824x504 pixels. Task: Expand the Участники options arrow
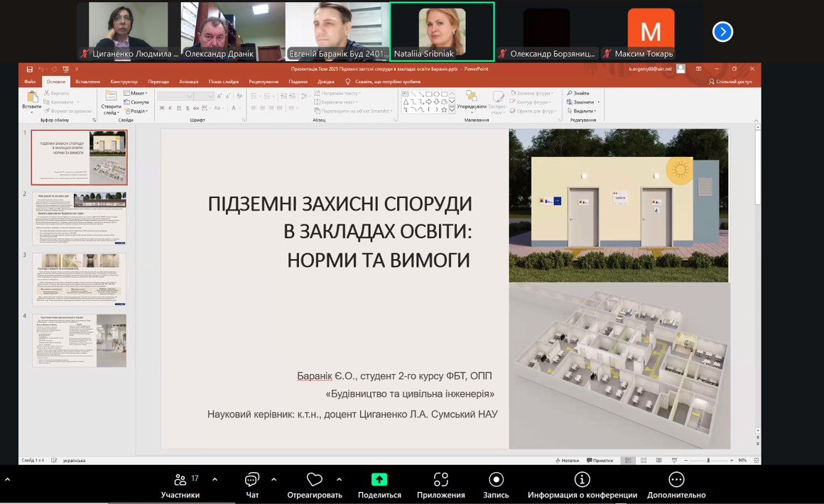coord(215,479)
